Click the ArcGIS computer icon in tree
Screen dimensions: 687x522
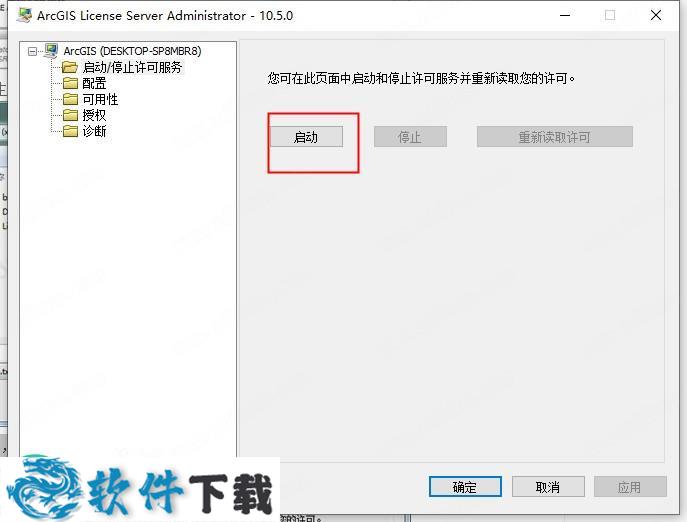point(51,51)
